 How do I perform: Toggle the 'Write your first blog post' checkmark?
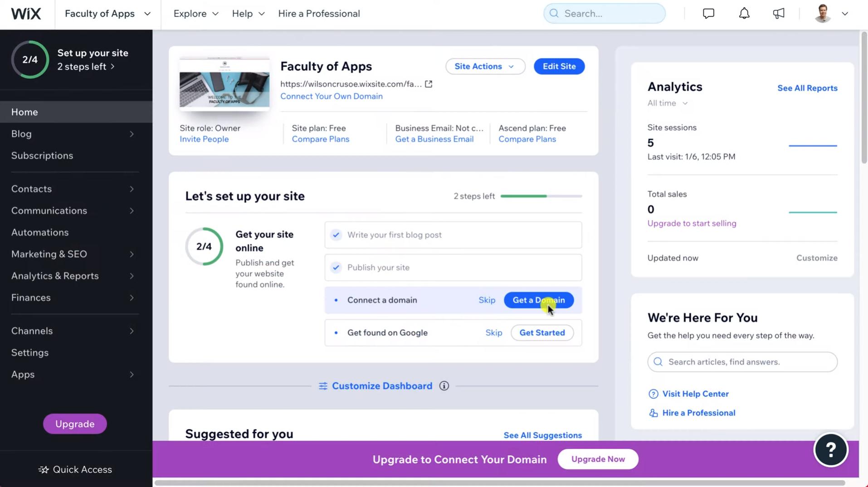(336, 235)
